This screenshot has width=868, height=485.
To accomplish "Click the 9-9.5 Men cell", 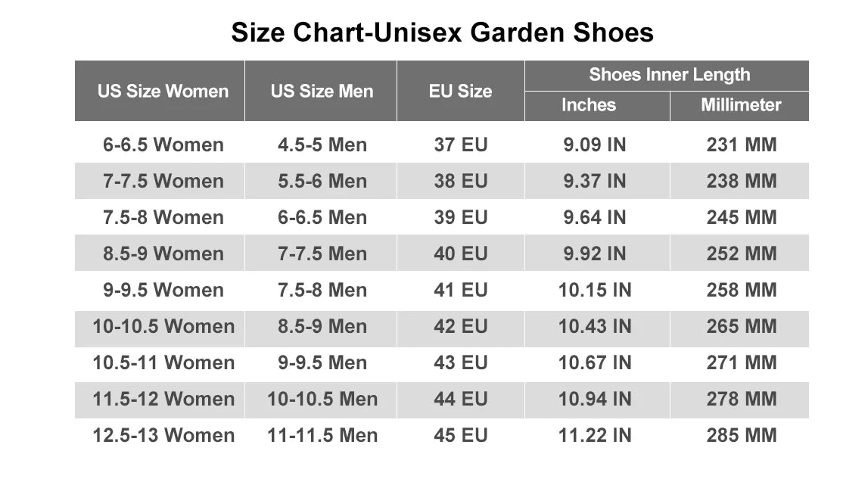I will pos(322,362).
